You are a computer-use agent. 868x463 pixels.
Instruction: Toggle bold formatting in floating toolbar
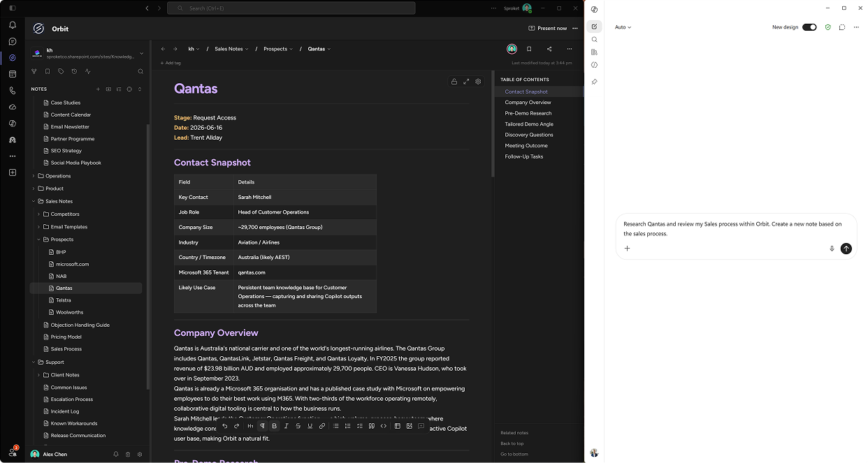pos(274,426)
